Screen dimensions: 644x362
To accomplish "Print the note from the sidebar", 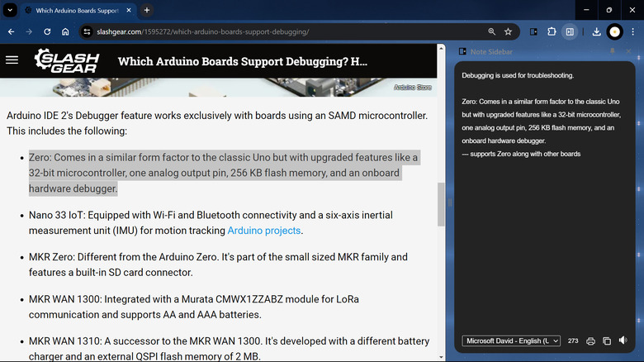I will pos(590,341).
